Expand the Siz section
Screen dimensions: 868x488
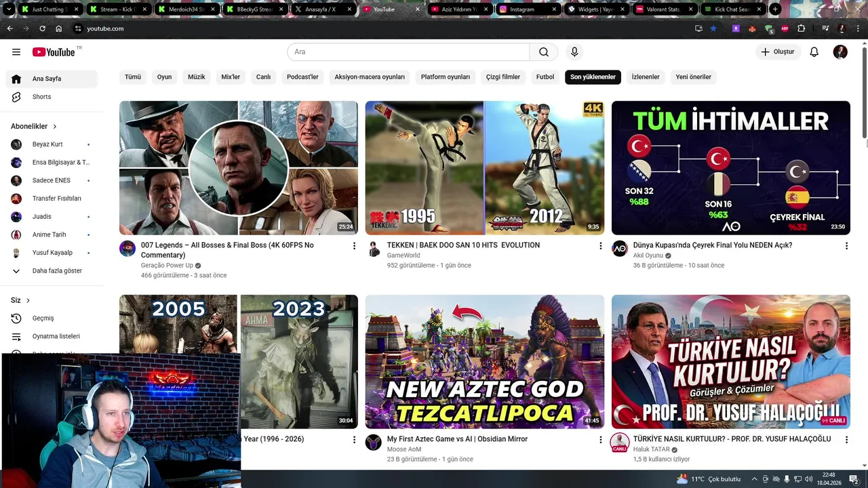tap(20, 300)
